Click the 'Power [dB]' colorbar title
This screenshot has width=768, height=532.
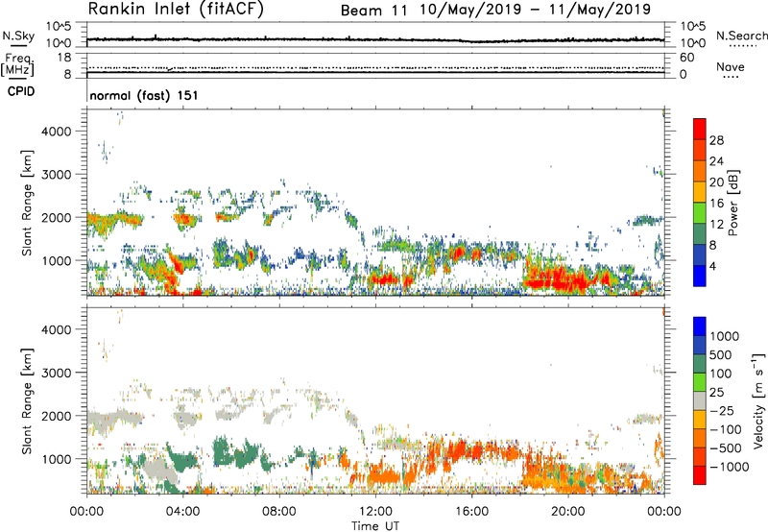click(732, 203)
